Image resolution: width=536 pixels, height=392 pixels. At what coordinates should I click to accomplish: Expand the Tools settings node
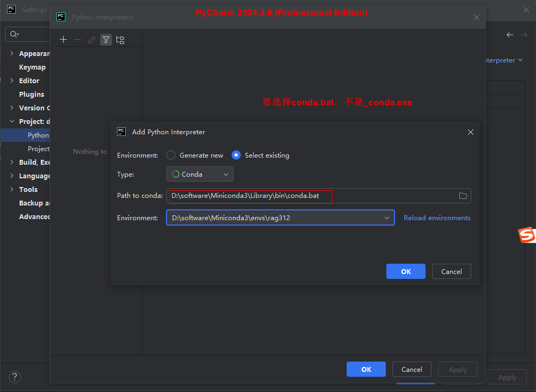pos(12,189)
